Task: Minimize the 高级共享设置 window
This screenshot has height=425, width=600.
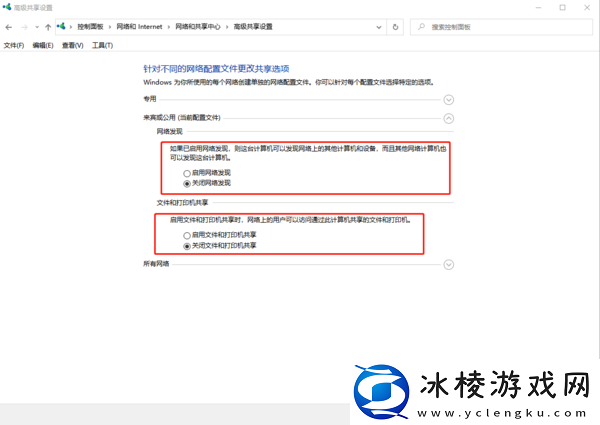Action: tap(538, 7)
